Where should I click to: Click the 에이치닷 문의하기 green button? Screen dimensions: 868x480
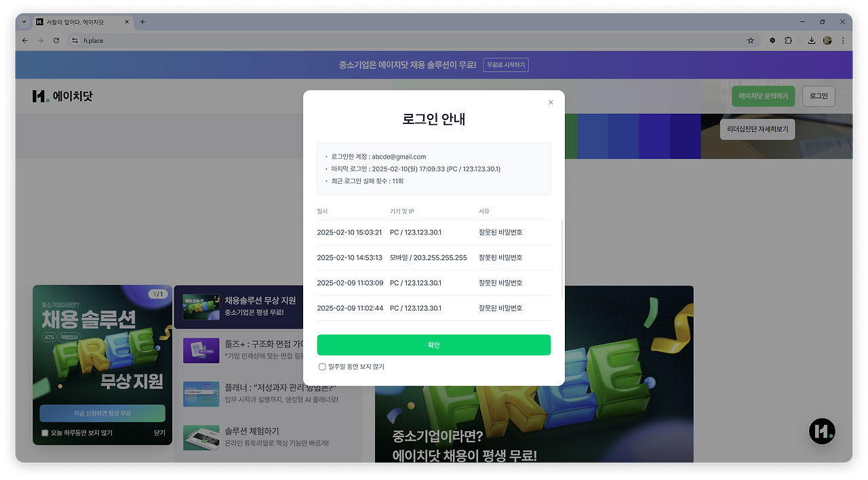coord(763,96)
